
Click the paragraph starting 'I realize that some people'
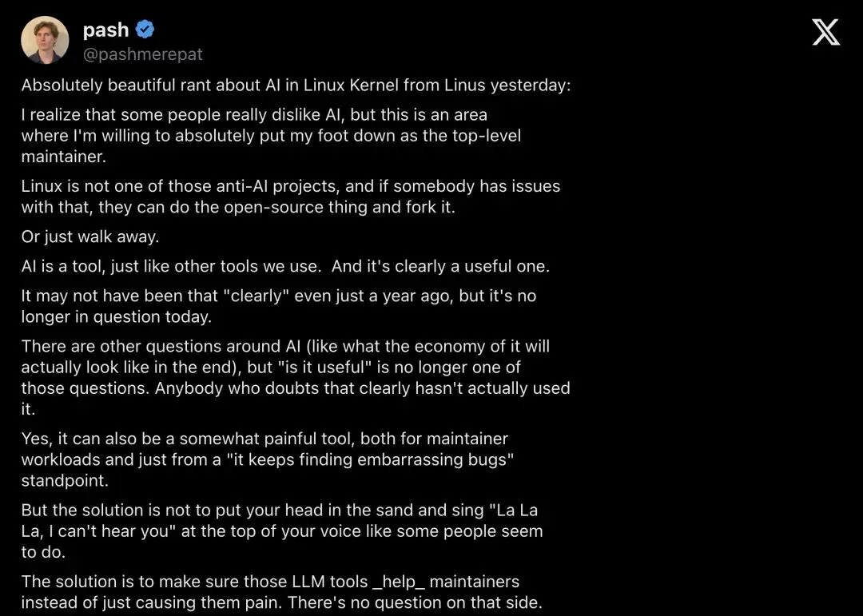[271, 135]
